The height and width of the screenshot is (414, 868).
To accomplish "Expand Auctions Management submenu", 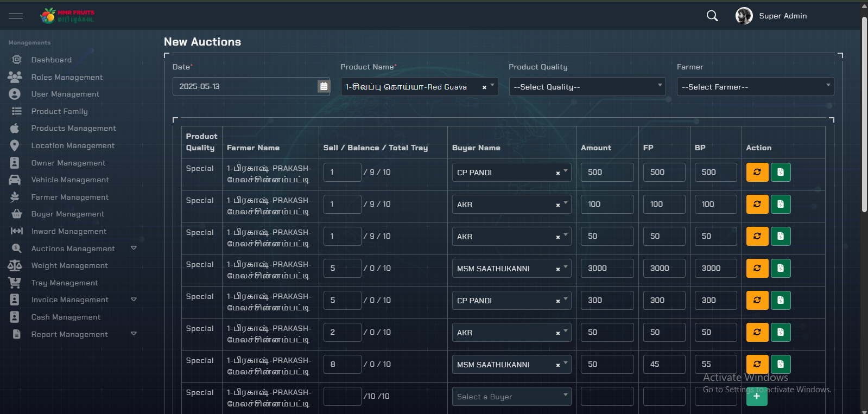I will click(x=134, y=249).
